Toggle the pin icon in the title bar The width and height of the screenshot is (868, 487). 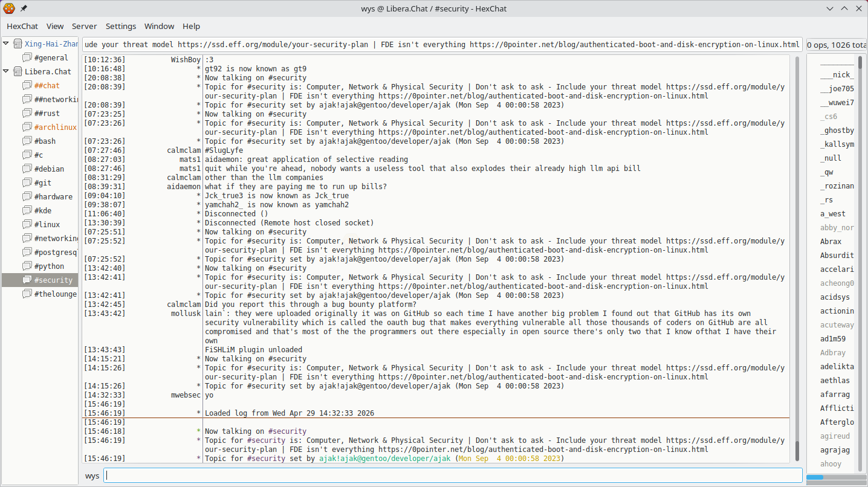coord(24,8)
